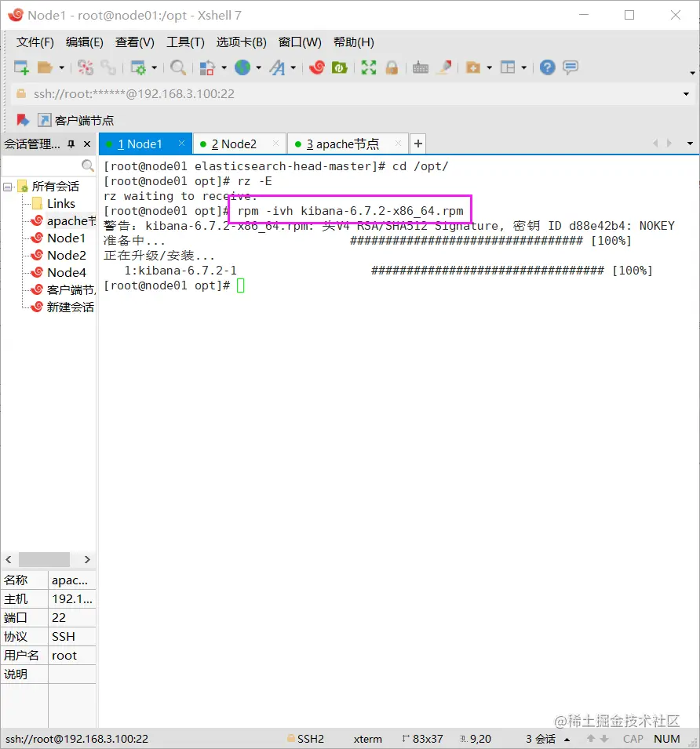Open the 查看(V) menu
Viewport: 700px width, 749px height.
pos(135,42)
